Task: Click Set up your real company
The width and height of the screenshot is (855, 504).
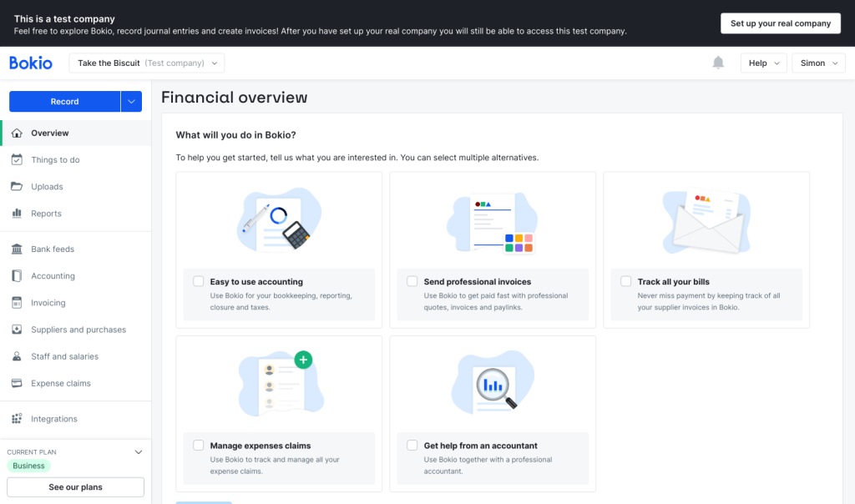Action: pyautogui.click(x=780, y=23)
